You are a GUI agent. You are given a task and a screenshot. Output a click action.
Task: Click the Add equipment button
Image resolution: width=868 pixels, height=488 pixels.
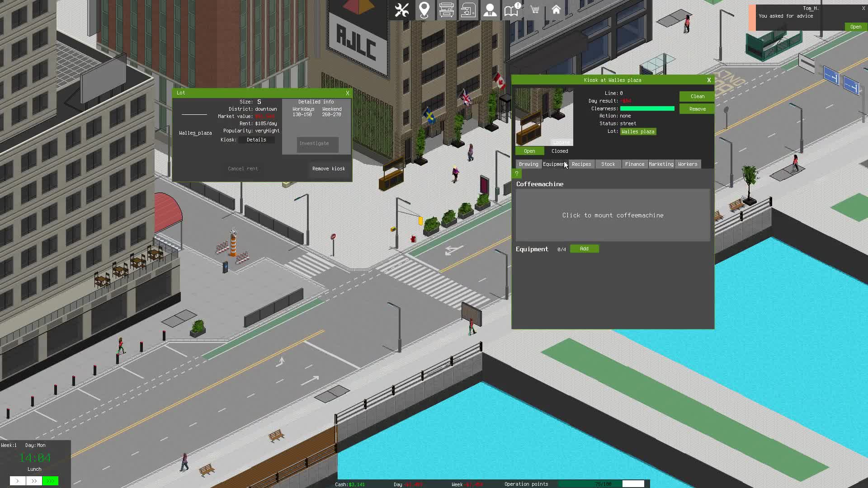584,249
